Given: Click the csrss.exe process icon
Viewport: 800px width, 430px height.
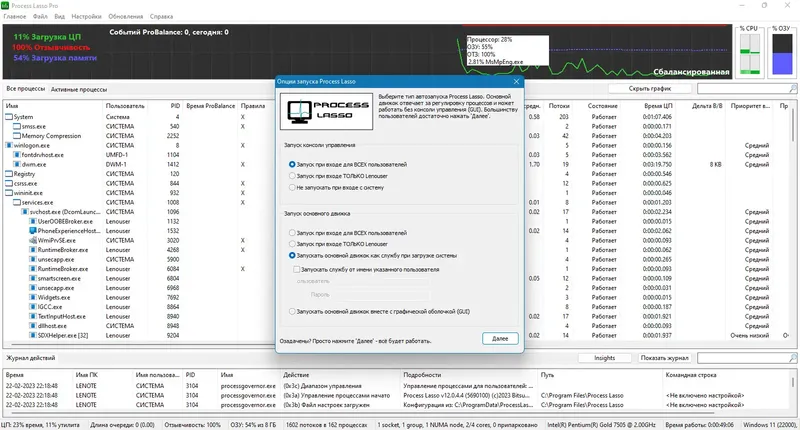Looking at the screenshot, I should click(x=9, y=184).
